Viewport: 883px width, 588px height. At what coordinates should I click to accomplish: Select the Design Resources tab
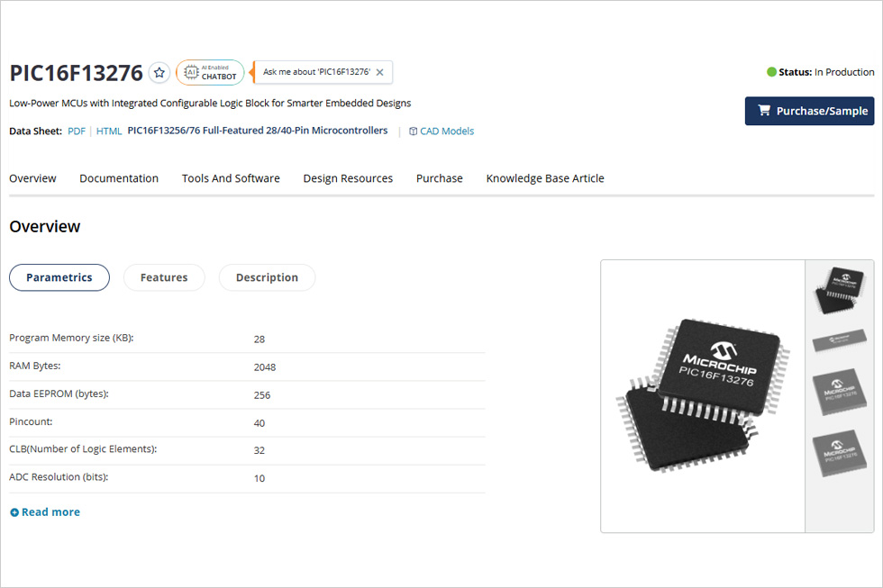tap(348, 178)
